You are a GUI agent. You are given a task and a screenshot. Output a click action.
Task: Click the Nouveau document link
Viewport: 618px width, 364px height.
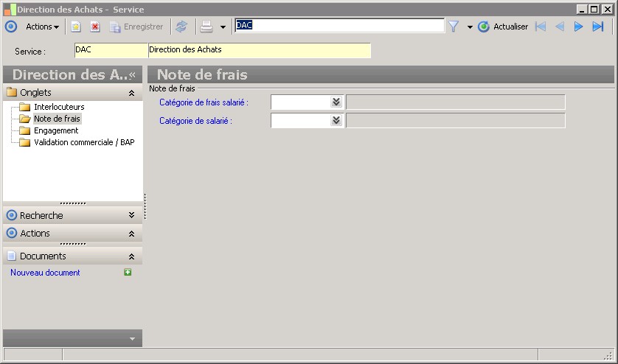45,273
